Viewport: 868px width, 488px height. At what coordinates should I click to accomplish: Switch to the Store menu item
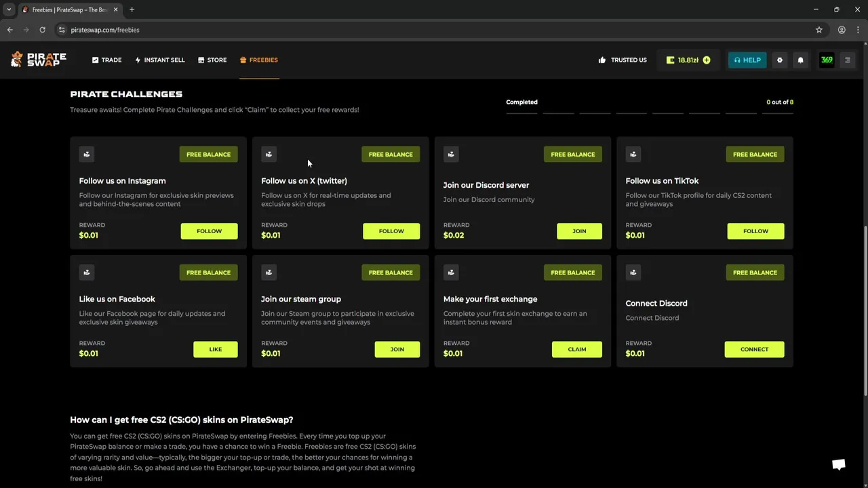click(x=212, y=60)
